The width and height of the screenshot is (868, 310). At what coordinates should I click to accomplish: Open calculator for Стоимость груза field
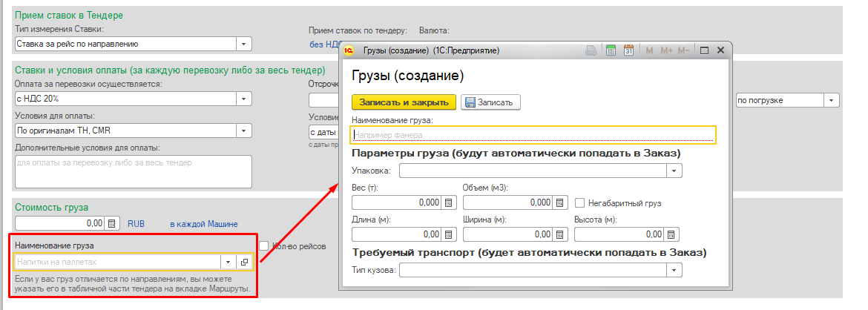[x=112, y=224]
